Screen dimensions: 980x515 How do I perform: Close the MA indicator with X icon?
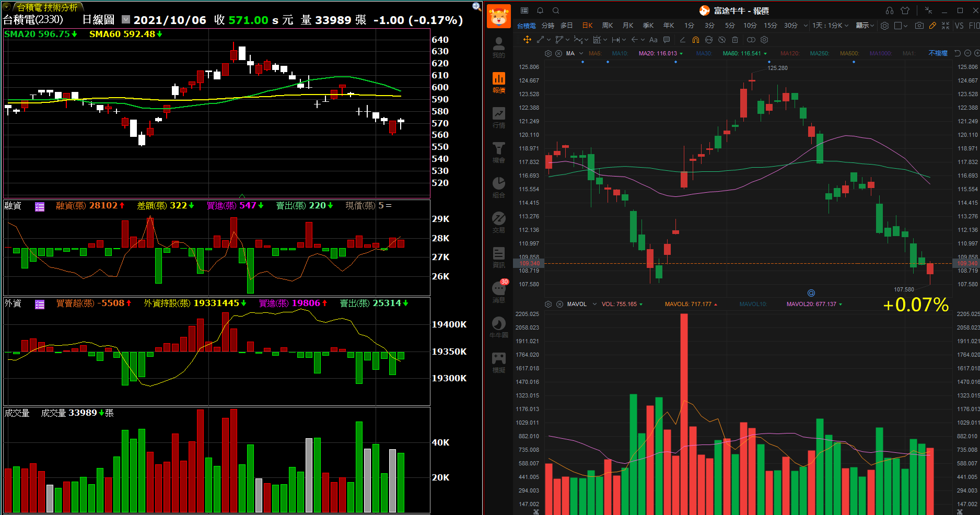(558, 53)
